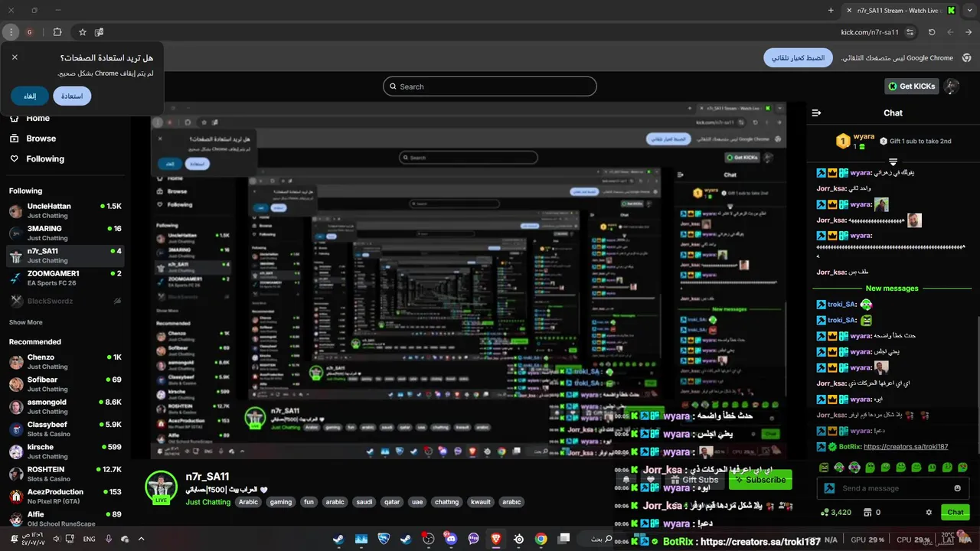Click the استعادة restore button
980x551 pixels.
coord(72,96)
